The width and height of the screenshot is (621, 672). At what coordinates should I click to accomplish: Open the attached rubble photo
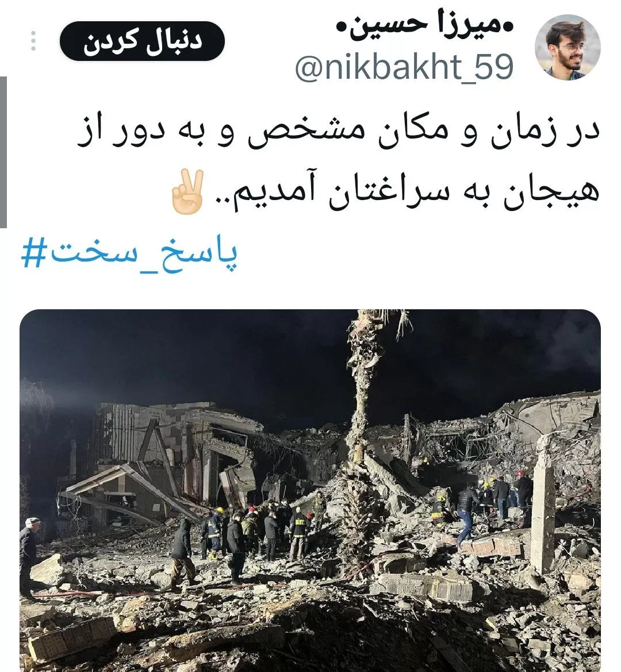(x=310, y=490)
